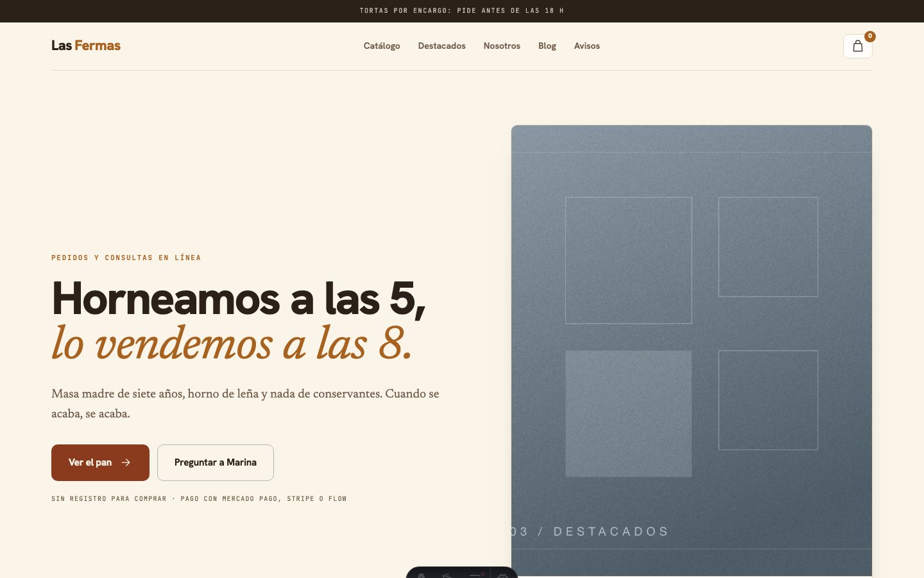Click the '03 / DESTACADOS' caption
This screenshot has height=578, width=924.
point(590,532)
